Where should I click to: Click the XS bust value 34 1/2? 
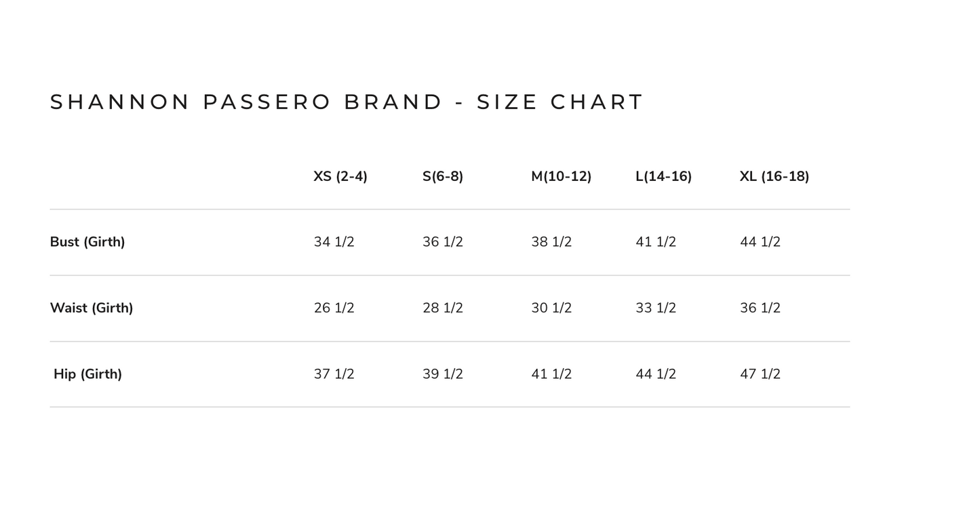(x=334, y=242)
